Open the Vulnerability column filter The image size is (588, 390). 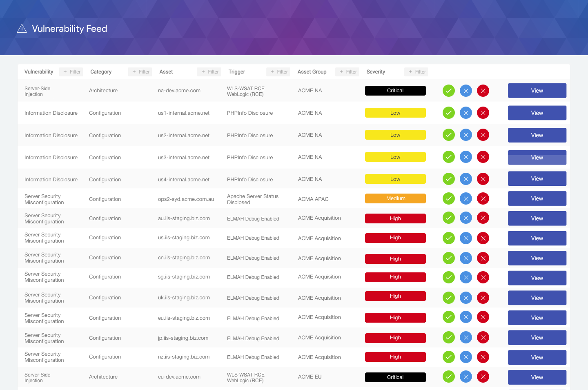(71, 72)
